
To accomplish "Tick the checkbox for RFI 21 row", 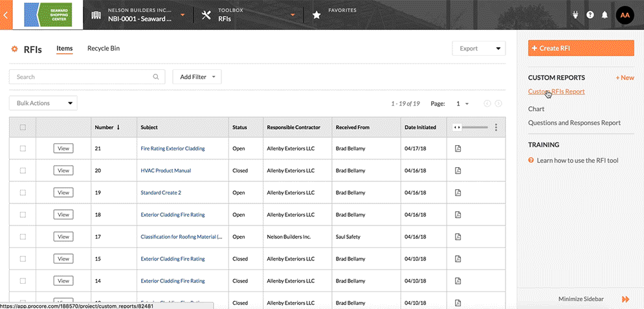I will (23, 148).
